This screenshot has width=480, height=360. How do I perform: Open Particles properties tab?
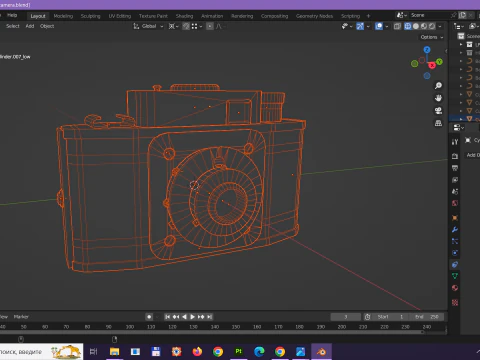[x=455, y=241]
